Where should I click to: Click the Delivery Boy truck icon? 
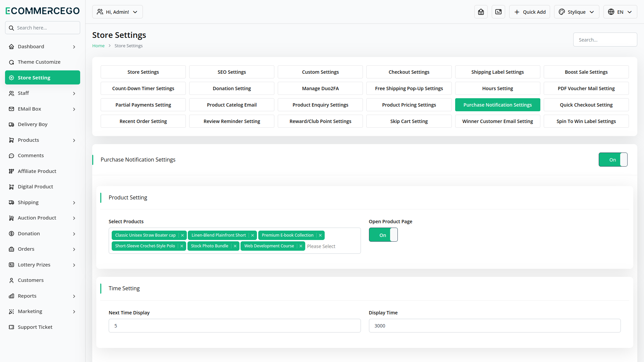tap(11, 124)
